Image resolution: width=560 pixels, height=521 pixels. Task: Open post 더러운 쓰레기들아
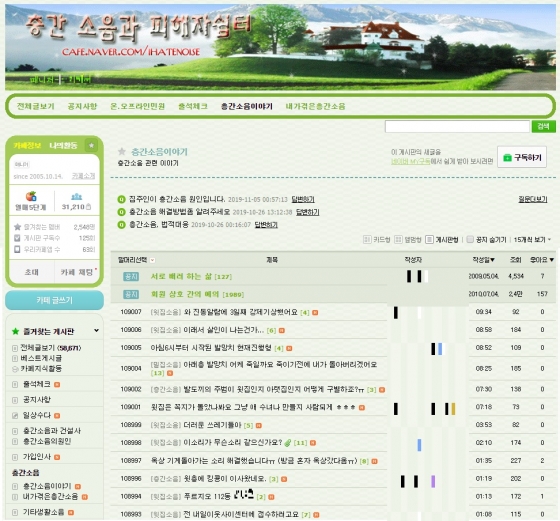tap(212, 425)
